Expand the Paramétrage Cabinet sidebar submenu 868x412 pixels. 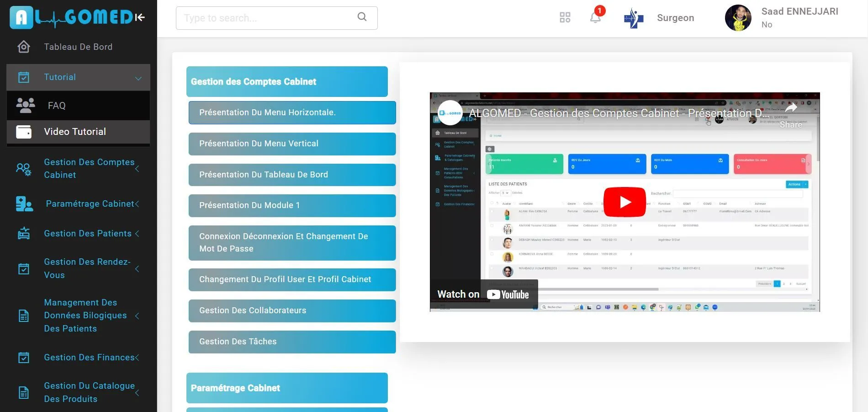pos(137,204)
